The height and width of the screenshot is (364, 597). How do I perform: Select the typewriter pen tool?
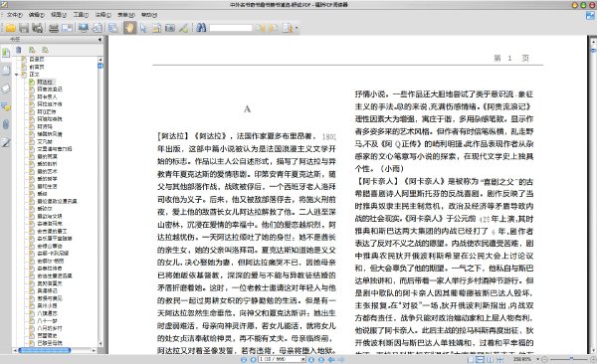[183, 28]
